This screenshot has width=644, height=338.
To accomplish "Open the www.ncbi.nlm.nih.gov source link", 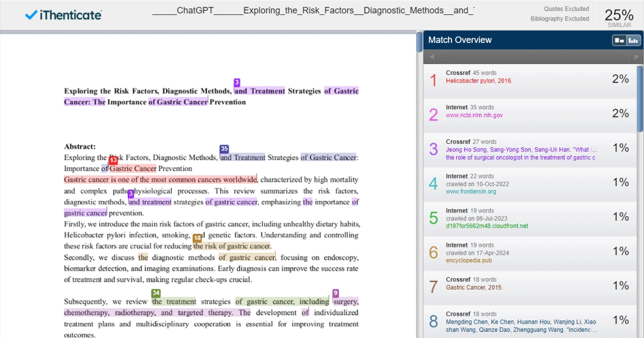I will (474, 116).
